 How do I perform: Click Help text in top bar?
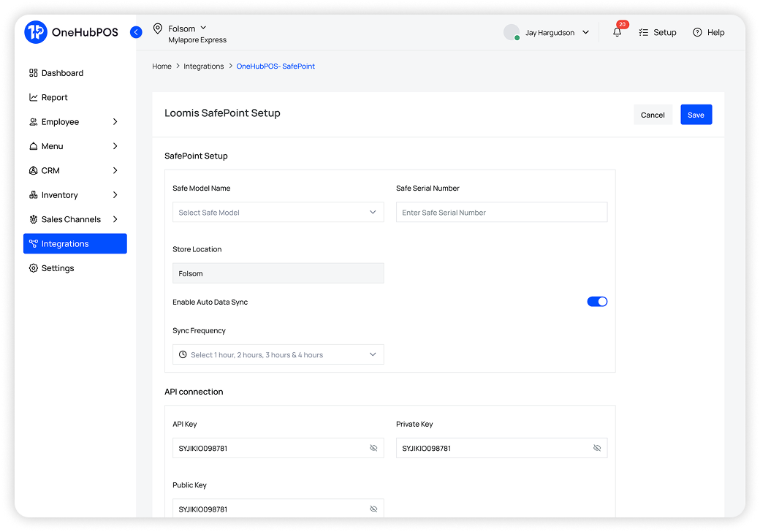[716, 32]
